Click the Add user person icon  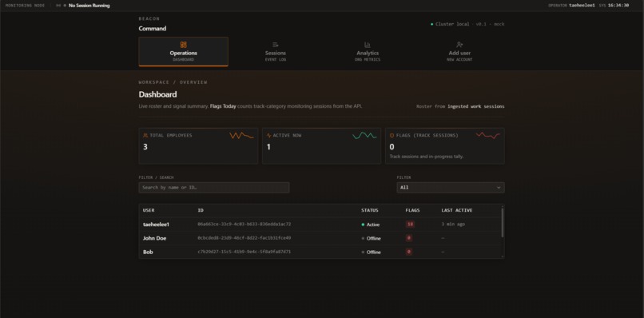point(459,45)
